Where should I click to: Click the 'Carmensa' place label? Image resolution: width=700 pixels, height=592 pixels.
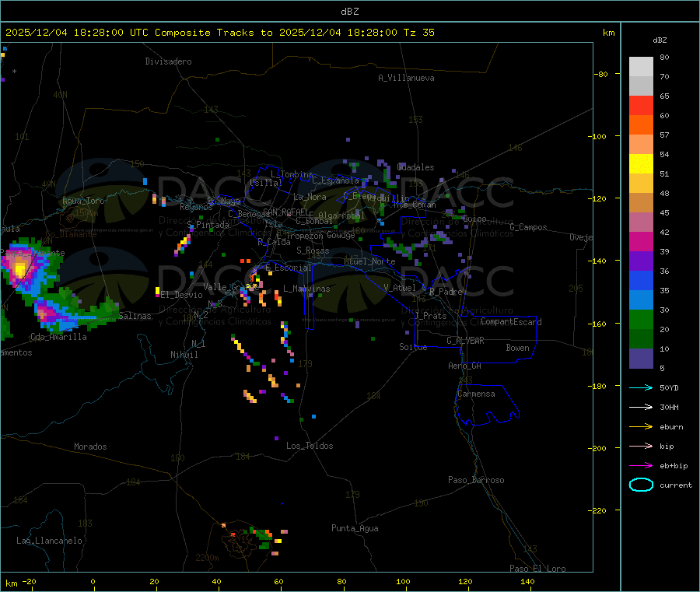(476, 394)
